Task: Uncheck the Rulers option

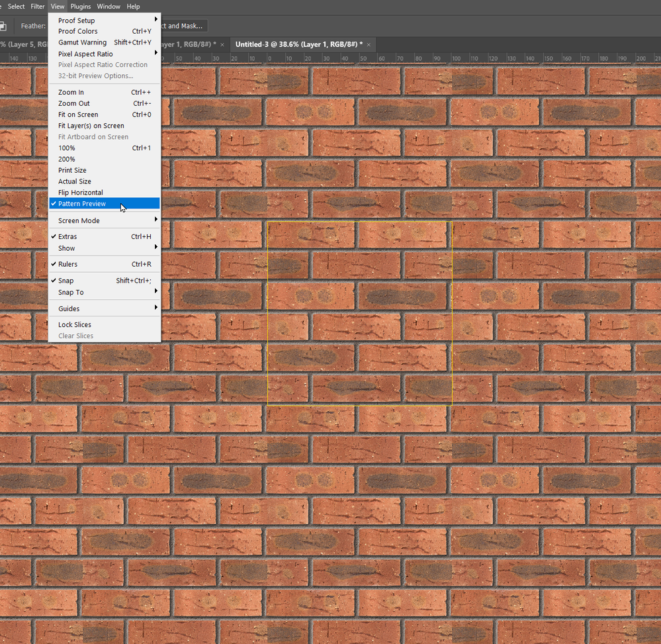Action: [x=105, y=264]
